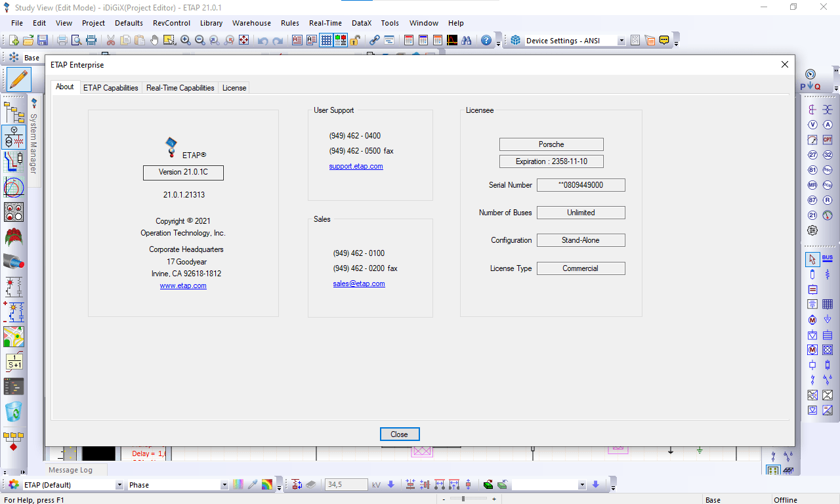This screenshot has width=840, height=504.
Task: Click the Open Project folder icon
Action: click(28, 41)
